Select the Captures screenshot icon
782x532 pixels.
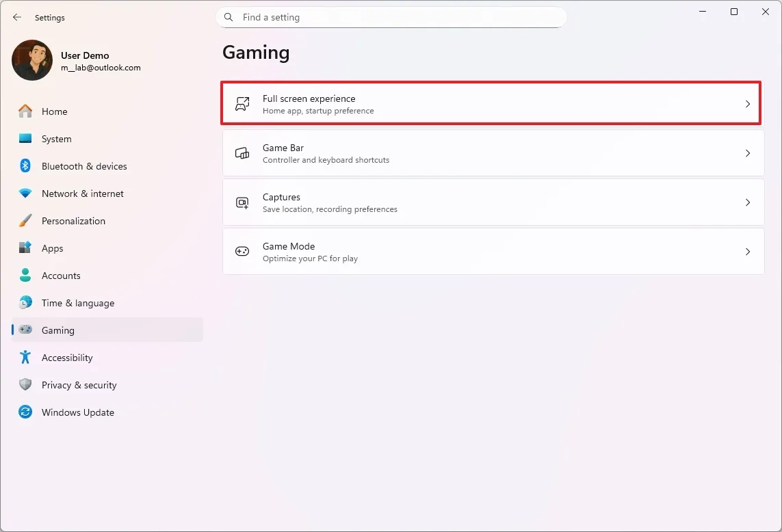(242, 202)
